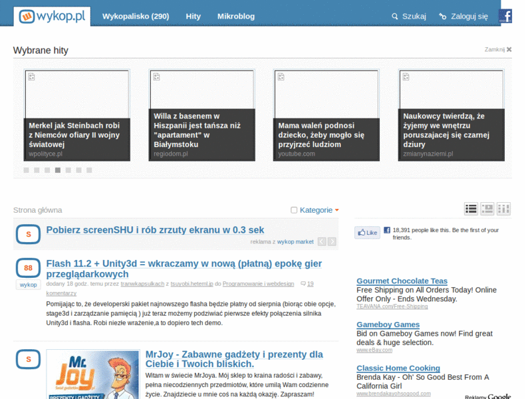Open Merkel jak Steinbach hit card
The width and height of the screenshot is (532, 399).
click(x=76, y=115)
